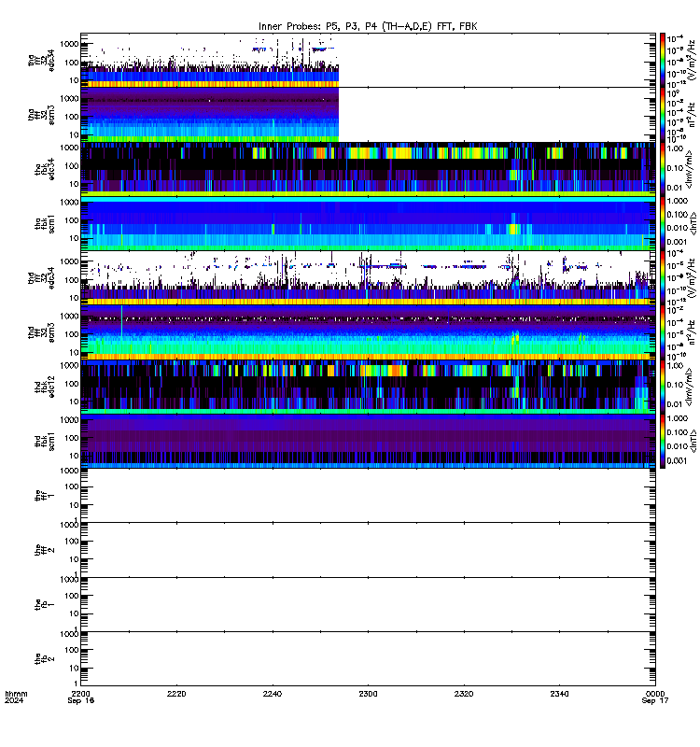Click the "the fff 2" panel label
This screenshot has height=747, width=700.
coord(45,550)
